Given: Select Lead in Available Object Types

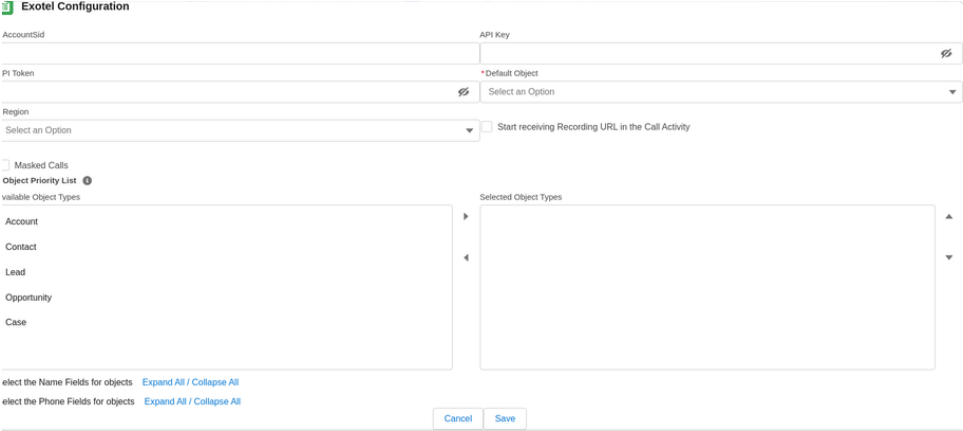Looking at the screenshot, I should [226, 272].
